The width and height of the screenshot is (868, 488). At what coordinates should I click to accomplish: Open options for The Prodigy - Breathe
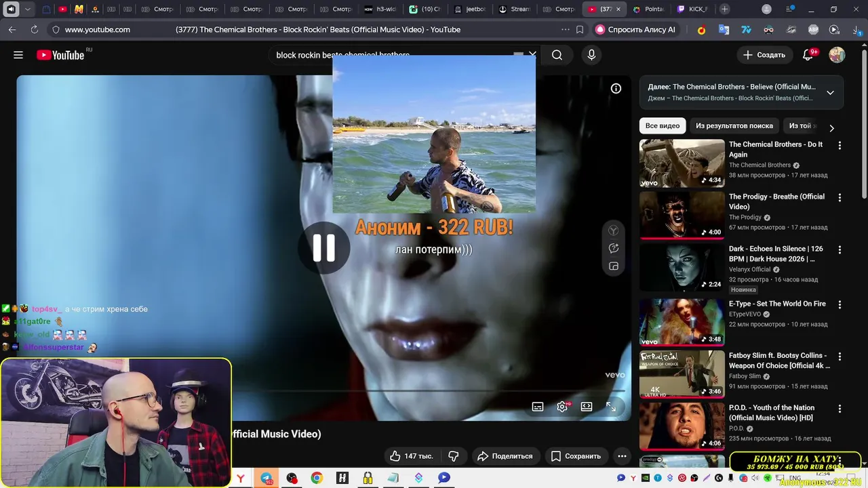tap(840, 197)
